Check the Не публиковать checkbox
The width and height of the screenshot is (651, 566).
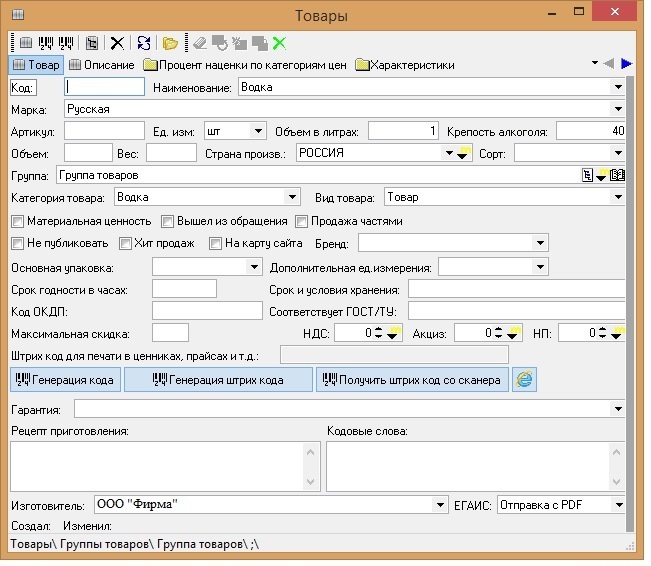17,243
